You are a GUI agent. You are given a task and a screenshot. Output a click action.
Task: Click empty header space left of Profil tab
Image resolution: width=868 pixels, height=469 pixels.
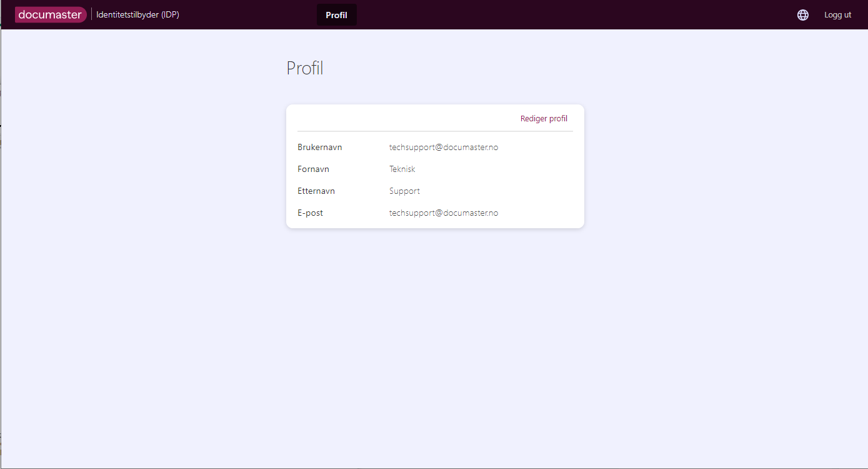(x=250, y=15)
